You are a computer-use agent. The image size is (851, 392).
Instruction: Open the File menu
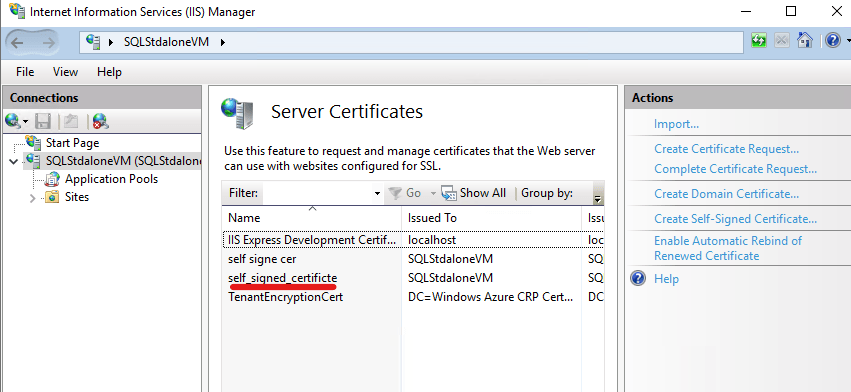tap(25, 72)
